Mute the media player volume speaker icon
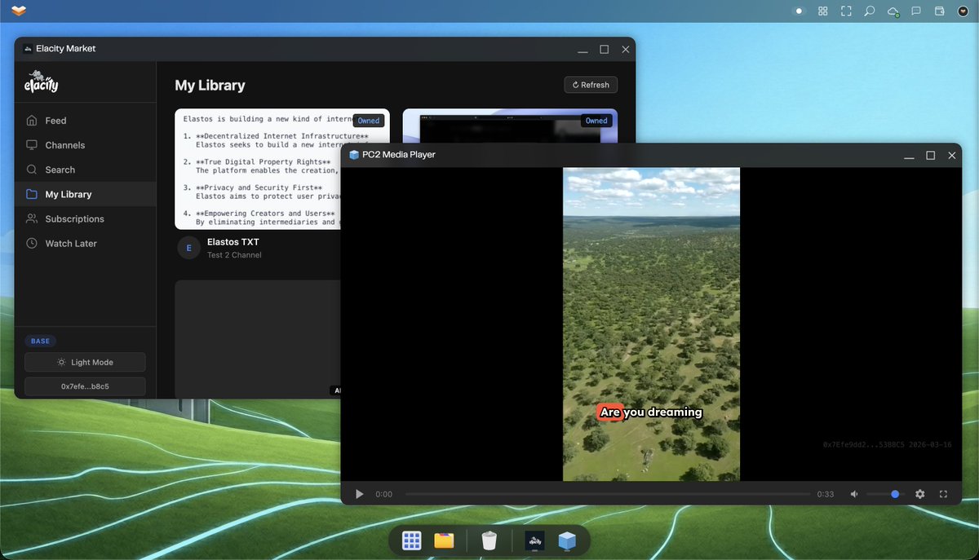979x560 pixels. (x=854, y=494)
